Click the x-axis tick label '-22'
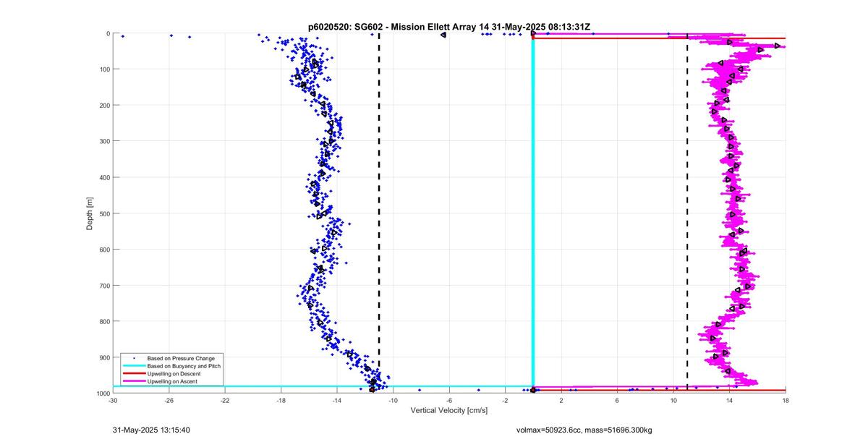Viewport: 868px width, 442px height. point(225,399)
